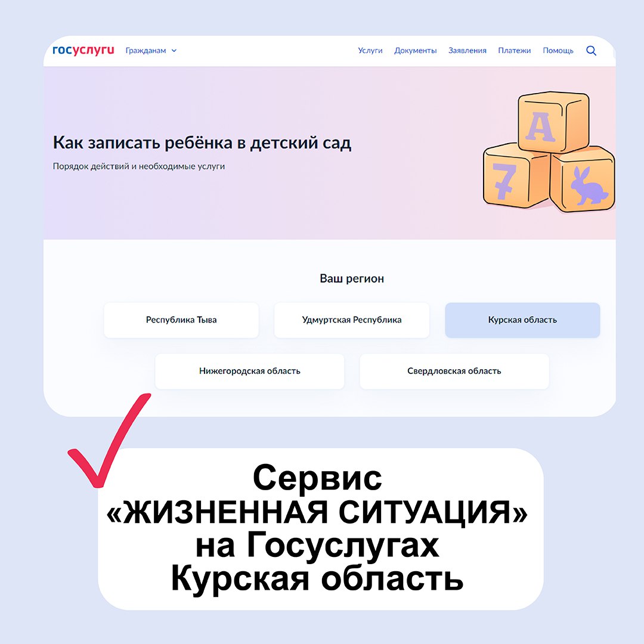
Task: Expand the Гражданам dropdown chevron
Action: coord(174,51)
